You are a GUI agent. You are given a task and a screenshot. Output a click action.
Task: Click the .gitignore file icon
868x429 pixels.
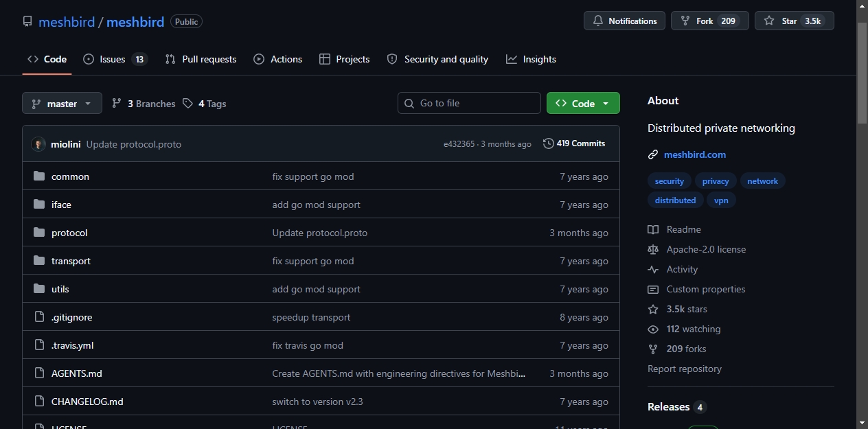pyautogui.click(x=39, y=317)
